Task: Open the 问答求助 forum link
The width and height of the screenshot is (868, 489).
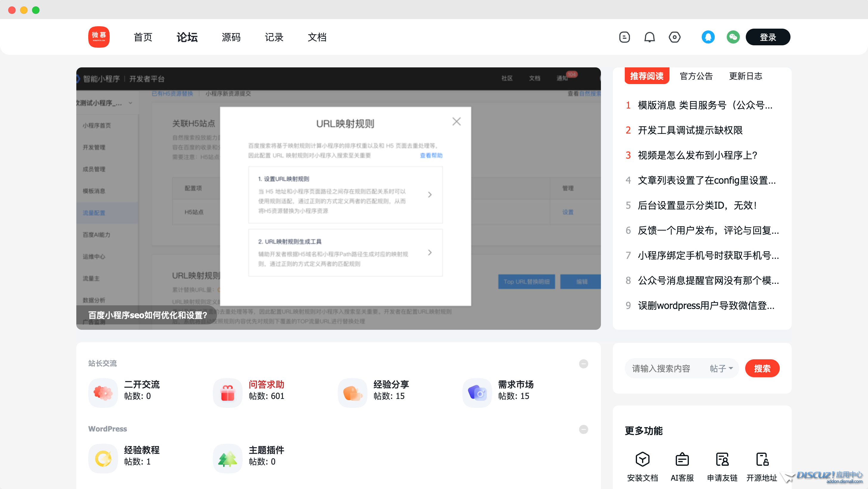Action: click(x=266, y=385)
